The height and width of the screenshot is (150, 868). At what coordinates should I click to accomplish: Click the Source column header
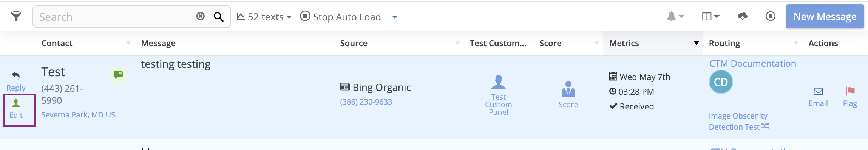pos(354,43)
